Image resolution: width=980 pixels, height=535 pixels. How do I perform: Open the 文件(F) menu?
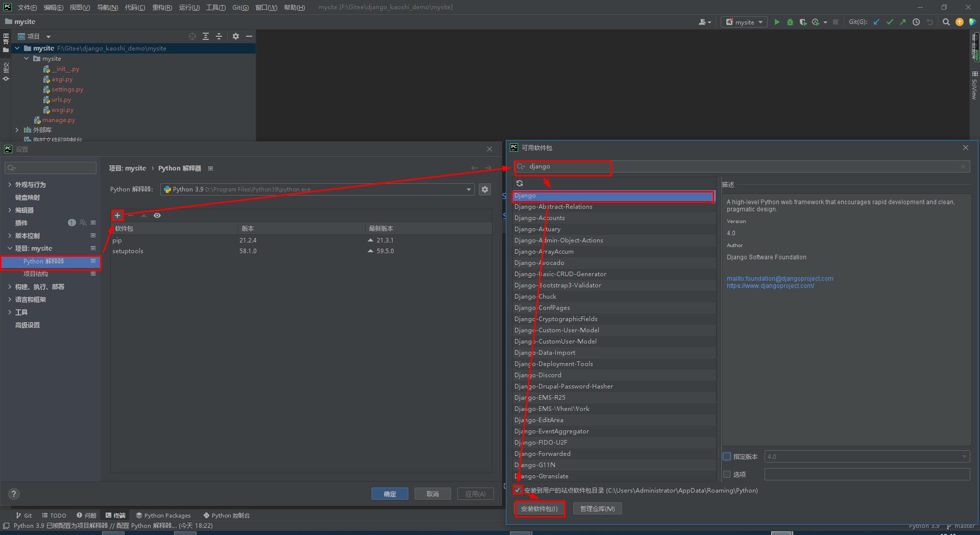click(x=27, y=7)
